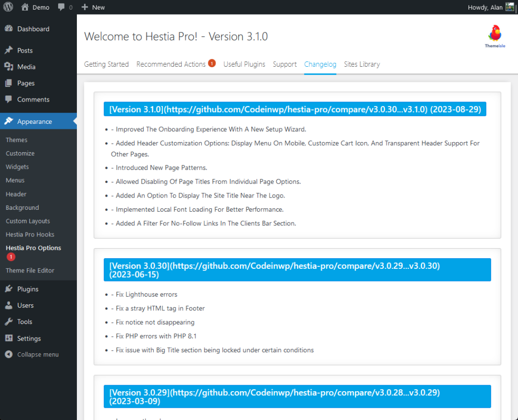
Task: Select the Changelog tab
Action: [320, 64]
